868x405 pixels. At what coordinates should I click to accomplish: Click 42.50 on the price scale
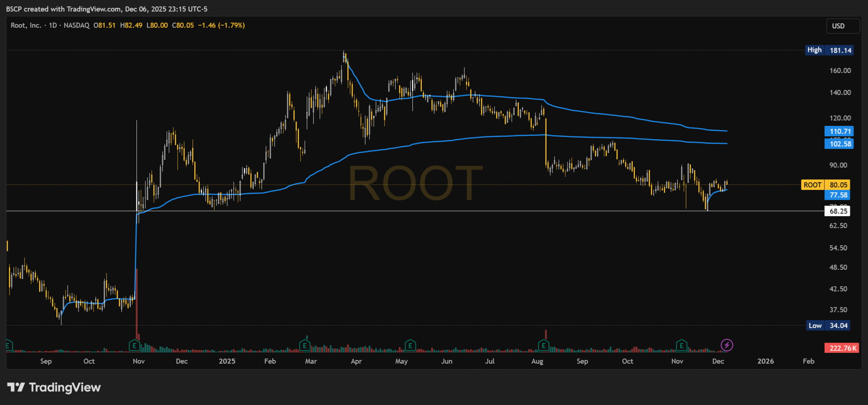coord(838,289)
